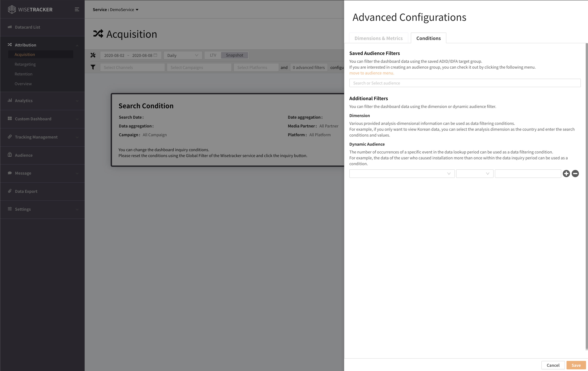
Task: Select the Snapshot toggle
Action: pos(234,55)
